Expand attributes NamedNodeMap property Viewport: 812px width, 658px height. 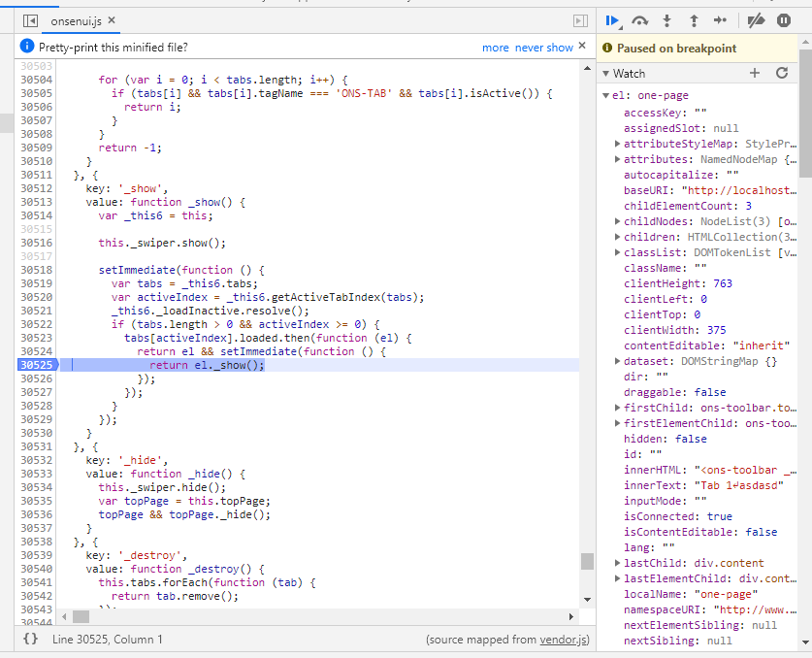tap(617, 159)
